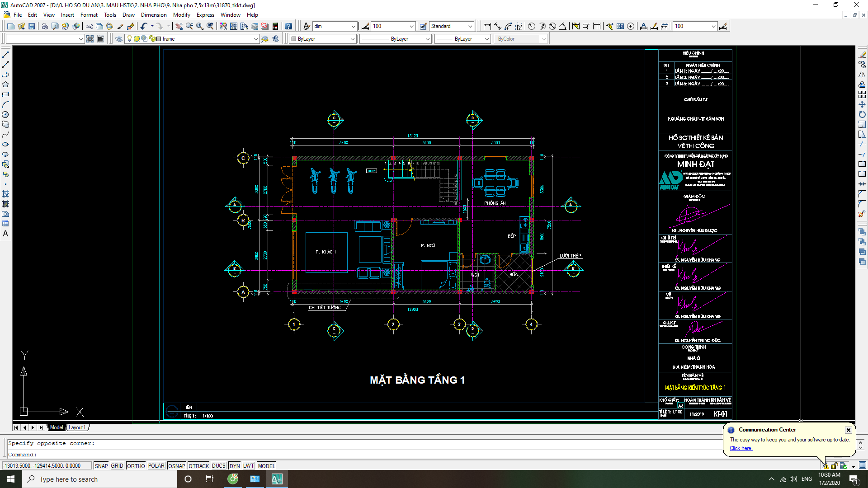Toggle OSNAP in status bar
The height and width of the screenshot is (488, 868).
pos(176,466)
